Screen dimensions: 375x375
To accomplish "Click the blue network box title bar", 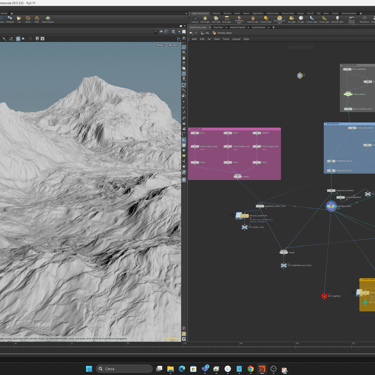I will click(349, 124).
